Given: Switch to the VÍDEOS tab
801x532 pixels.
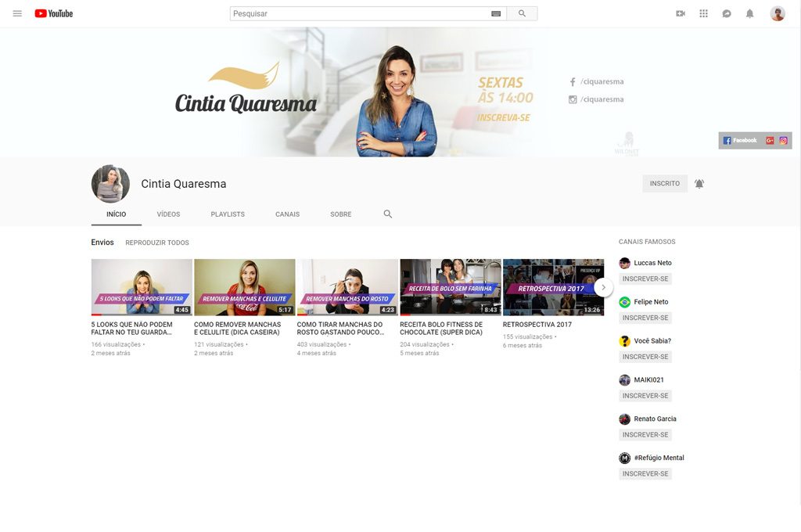Looking at the screenshot, I should point(168,214).
